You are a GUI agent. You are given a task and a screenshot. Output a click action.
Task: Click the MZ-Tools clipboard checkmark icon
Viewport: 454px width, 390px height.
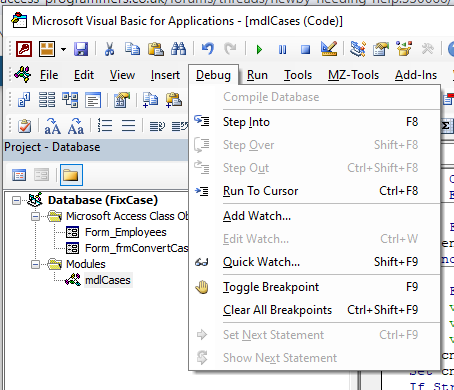point(24,126)
